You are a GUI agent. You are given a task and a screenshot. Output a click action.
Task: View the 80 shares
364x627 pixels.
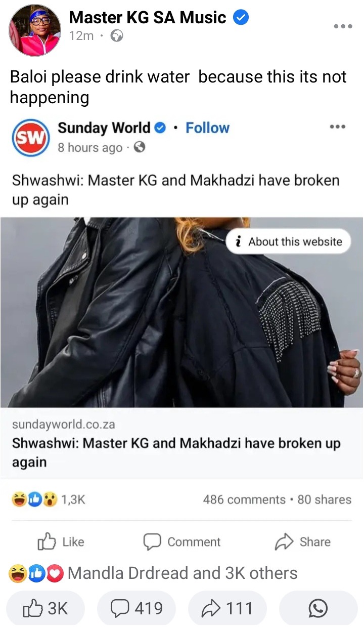(324, 499)
